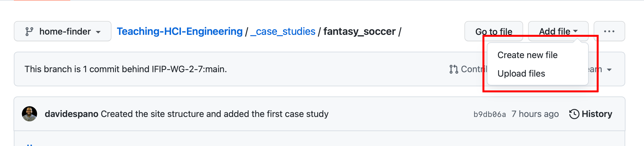Toggle the Add file dropdown caret
644x146 pixels.
(576, 31)
